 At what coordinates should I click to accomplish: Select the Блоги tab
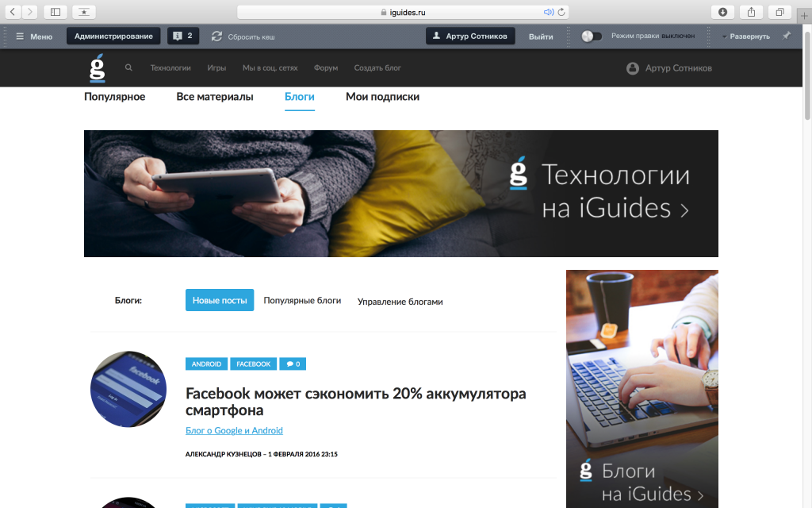(x=299, y=97)
